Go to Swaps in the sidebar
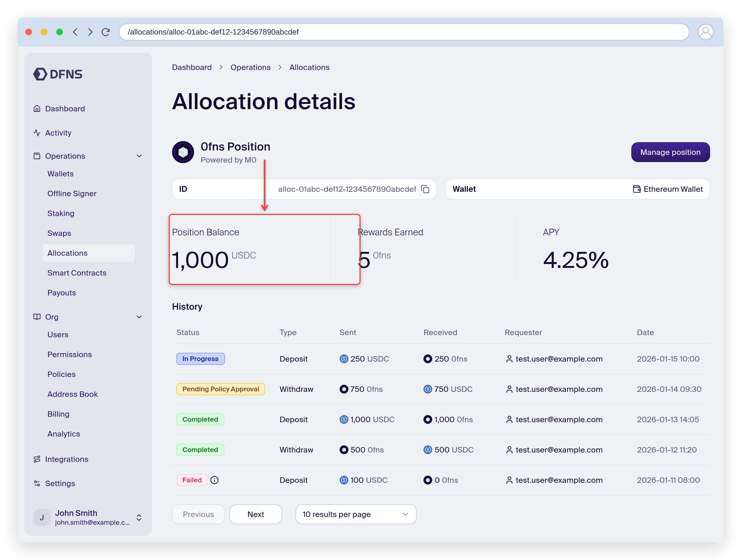Viewport: 741px width, 560px height. tap(59, 233)
